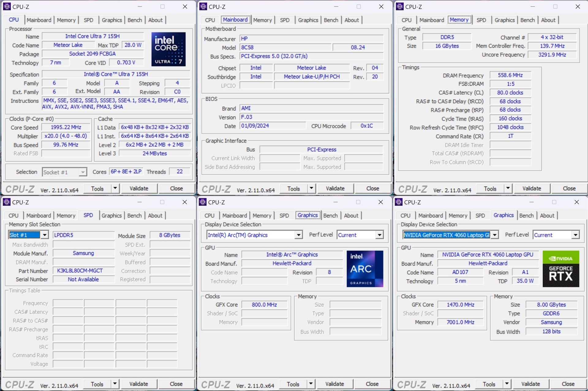This screenshot has width=588, height=391.
Task: Click CPU-Z app icon in SPD window title
Action: 7,202
